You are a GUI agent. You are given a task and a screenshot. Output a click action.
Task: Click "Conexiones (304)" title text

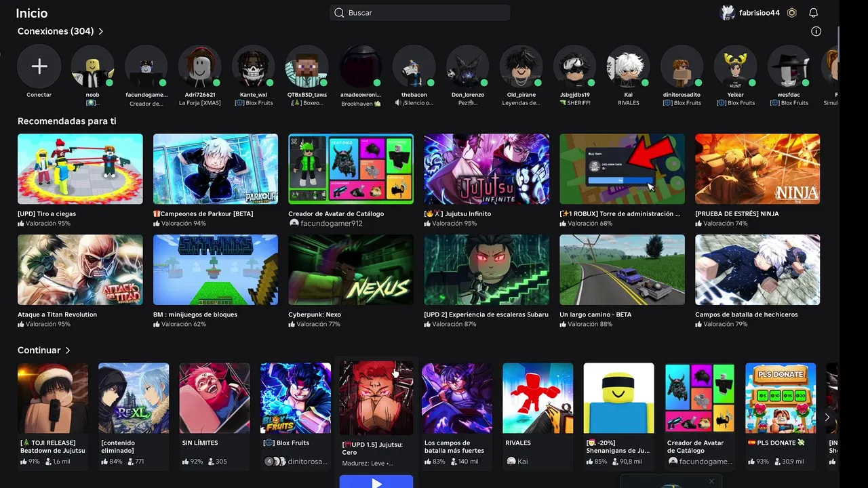coord(56,31)
